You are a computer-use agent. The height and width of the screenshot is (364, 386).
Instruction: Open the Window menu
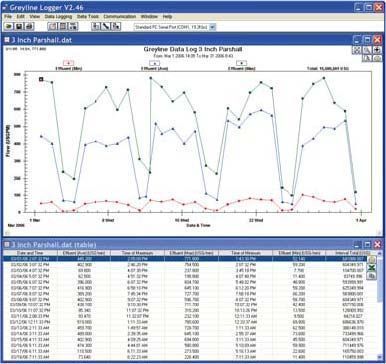point(149,16)
